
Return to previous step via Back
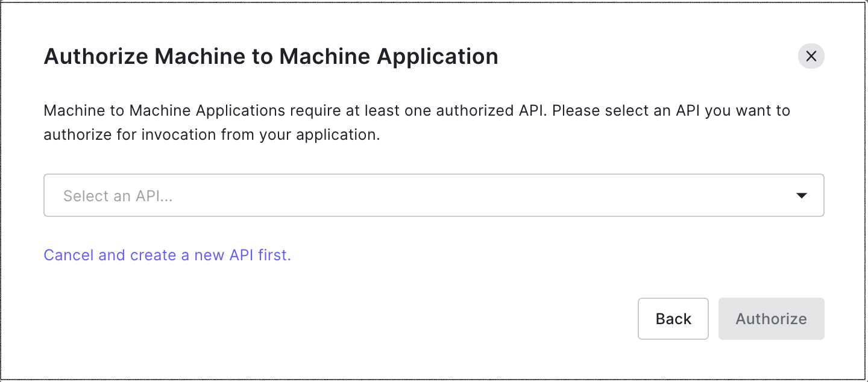673,318
